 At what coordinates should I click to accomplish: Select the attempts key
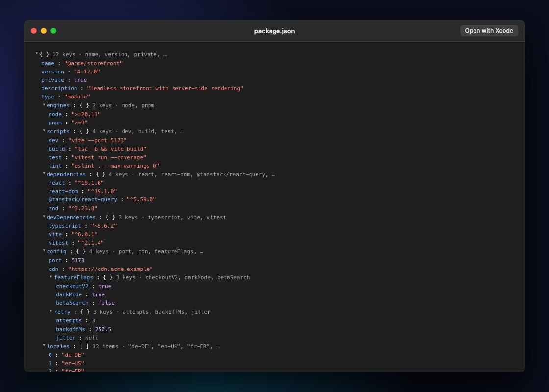click(69, 320)
